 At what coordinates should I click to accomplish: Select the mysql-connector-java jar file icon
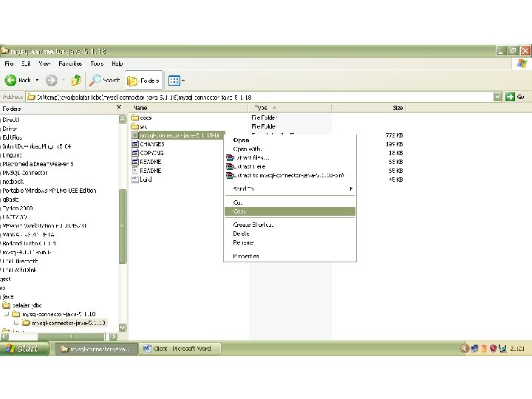pos(135,135)
